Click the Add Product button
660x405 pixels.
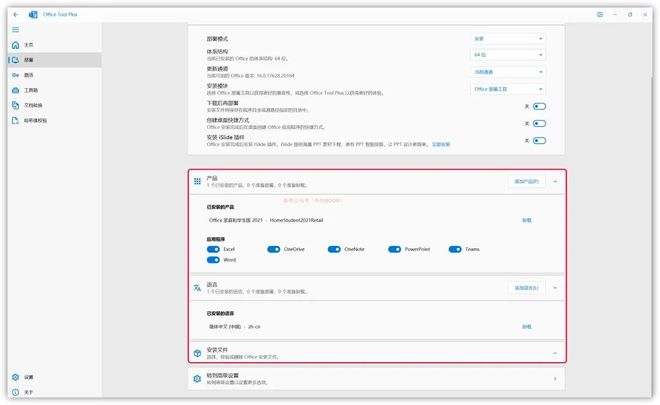pyautogui.click(x=526, y=181)
